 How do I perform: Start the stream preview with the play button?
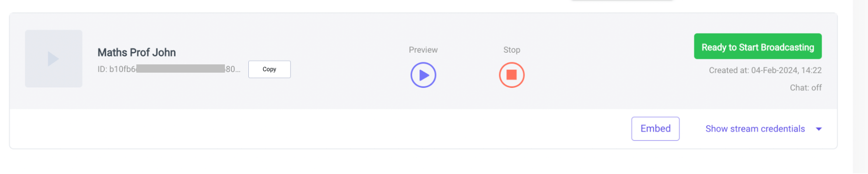[x=423, y=75]
